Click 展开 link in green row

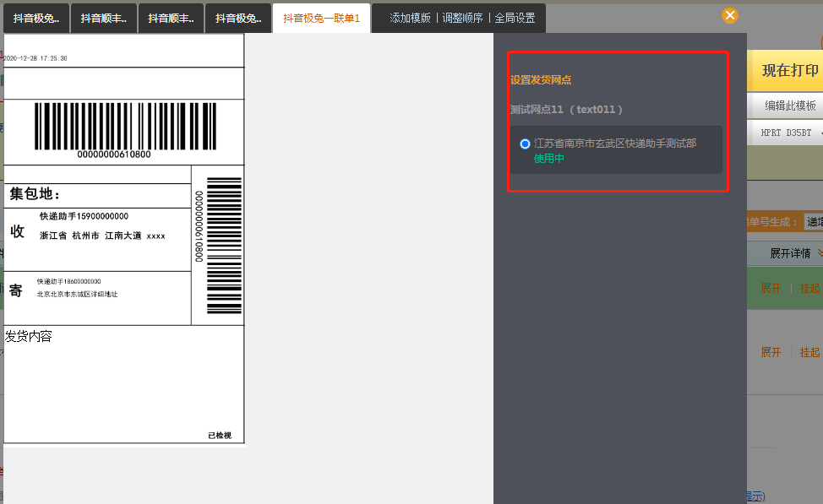(771, 288)
